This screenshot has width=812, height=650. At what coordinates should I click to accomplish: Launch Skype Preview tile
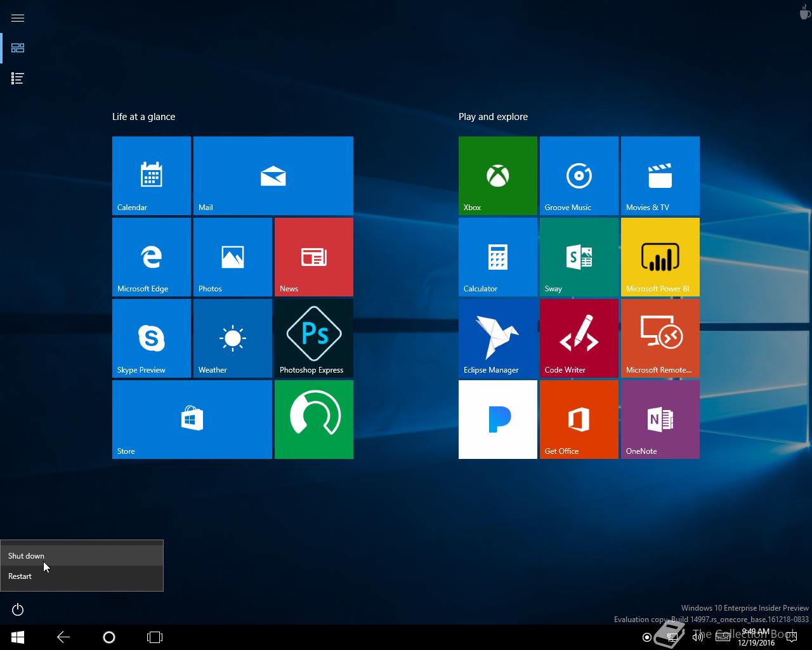[x=152, y=338]
